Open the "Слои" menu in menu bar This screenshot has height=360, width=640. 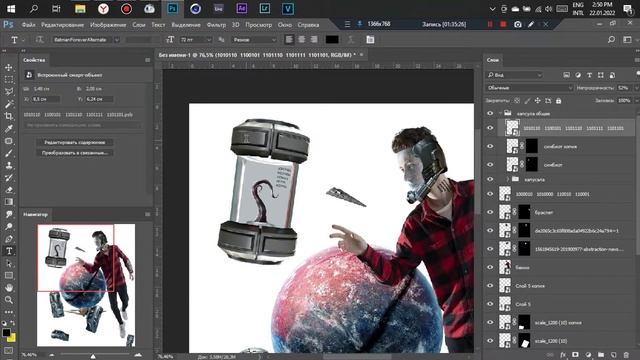(139, 25)
